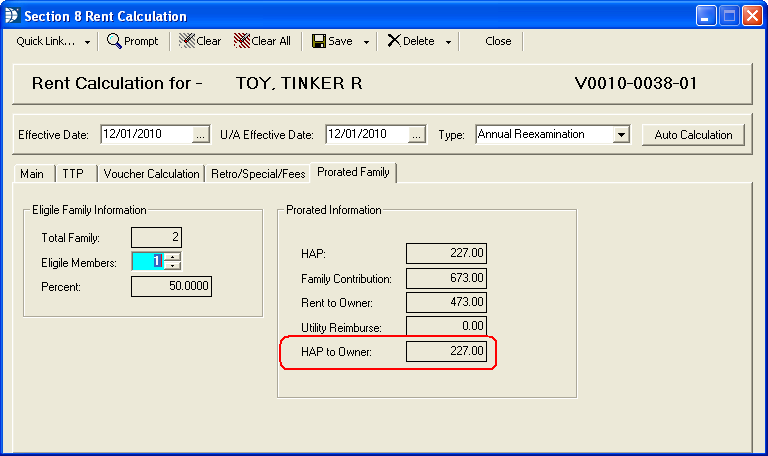Viewport: 768px width, 456px height.
Task: Click the Clear eraser icon
Action: [187, 41]
